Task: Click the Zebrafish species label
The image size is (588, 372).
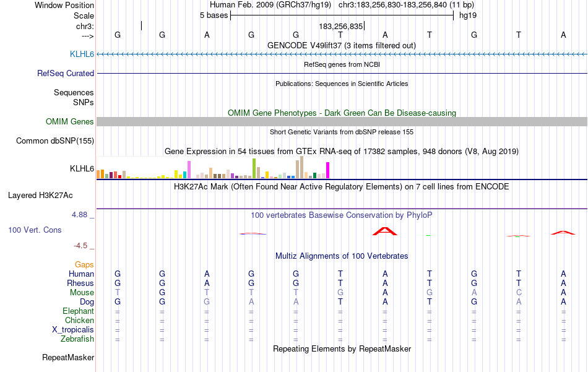Action: (77, 339)
